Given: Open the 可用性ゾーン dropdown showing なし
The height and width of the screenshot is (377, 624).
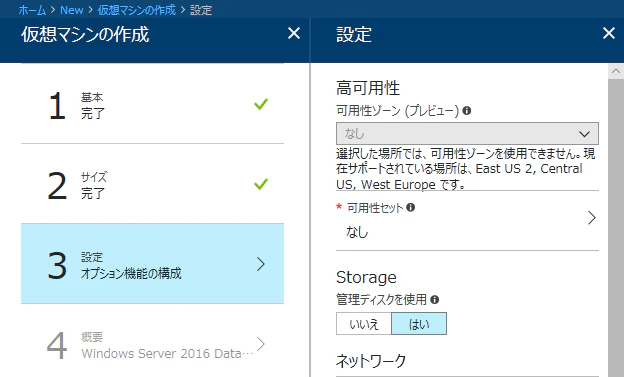Looking at the screenshot, I should coord(467,133).
